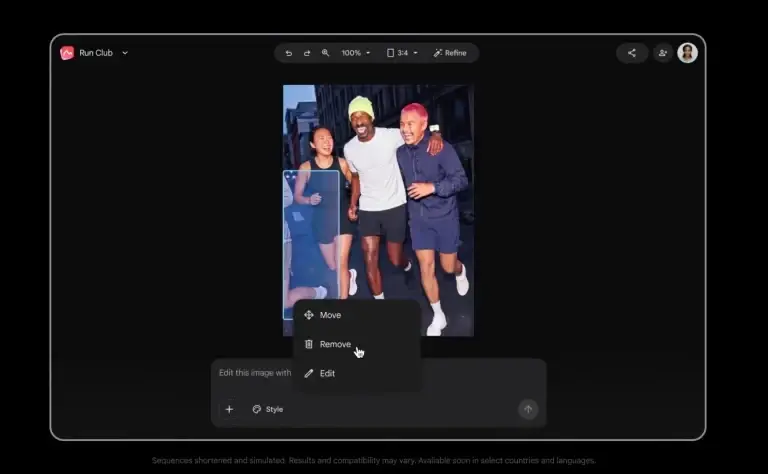The image size is (768, 474).
Task: Share the project via share icon
Action: click(632, 53)
